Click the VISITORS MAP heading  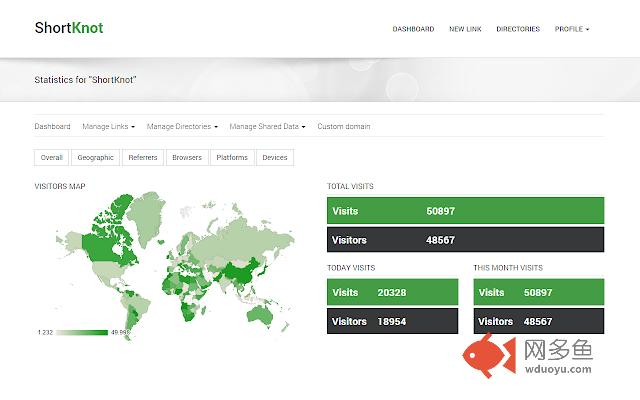pyautogui.click(x=60, y=187)
